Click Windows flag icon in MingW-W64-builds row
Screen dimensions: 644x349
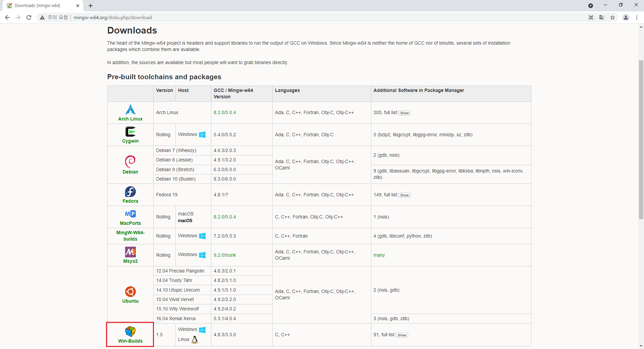202,236
